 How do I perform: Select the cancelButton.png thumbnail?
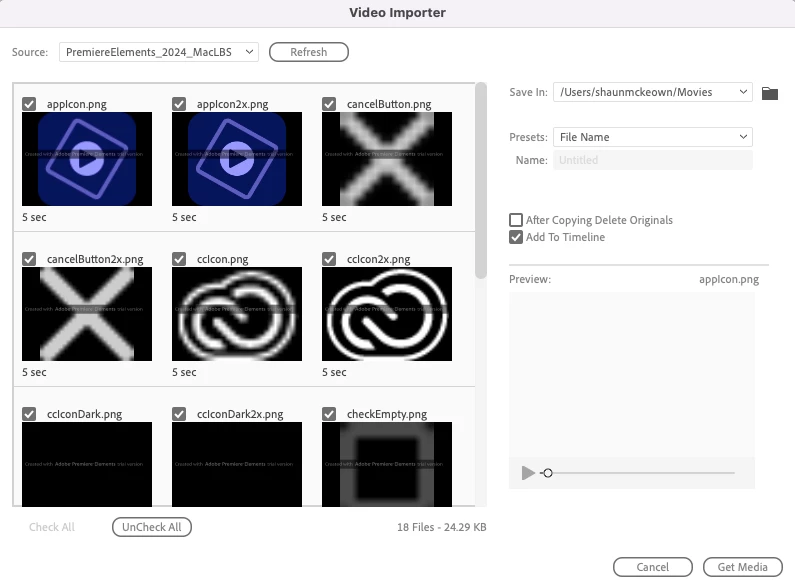[x=387, y=159]
